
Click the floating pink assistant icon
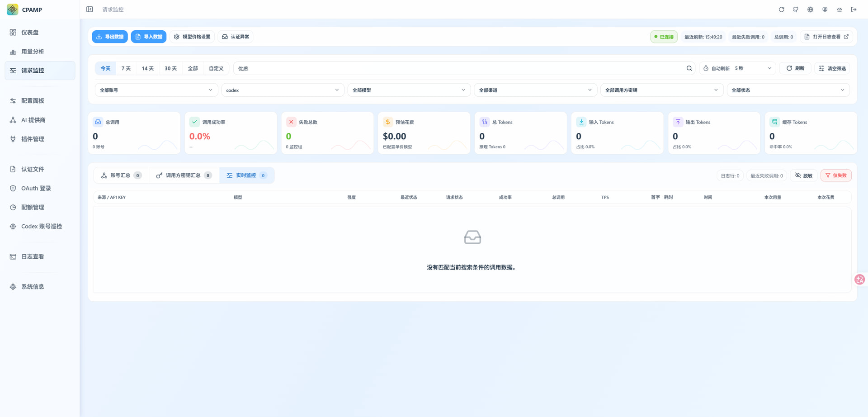click(859, 280)
